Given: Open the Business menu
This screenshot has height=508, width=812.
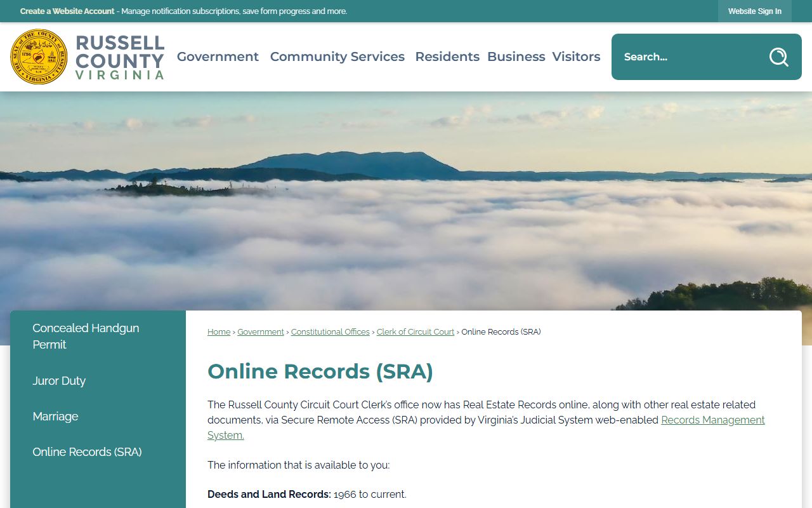Looking at the screenshot, I should (516, 57).
